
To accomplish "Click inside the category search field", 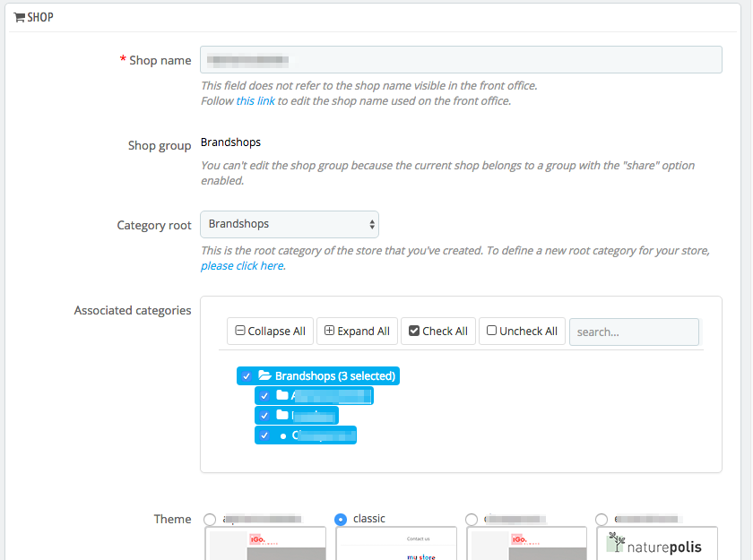I will [x=634, y=332].
